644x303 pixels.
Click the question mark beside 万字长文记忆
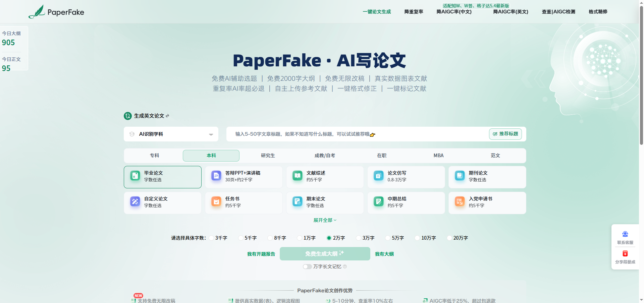click(x=345, y=266)
